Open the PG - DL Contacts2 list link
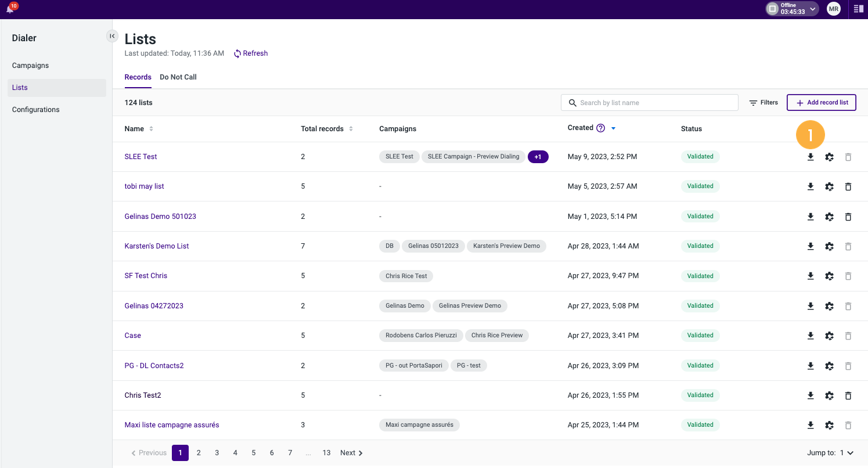Viewport: 868px width, 468px height. (x=154, y=366)
